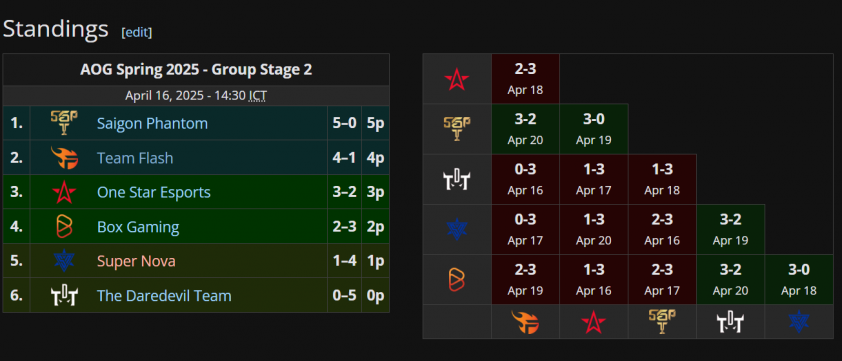Open Box Gaming team link
842x361 pixels.
click(138, 227)
